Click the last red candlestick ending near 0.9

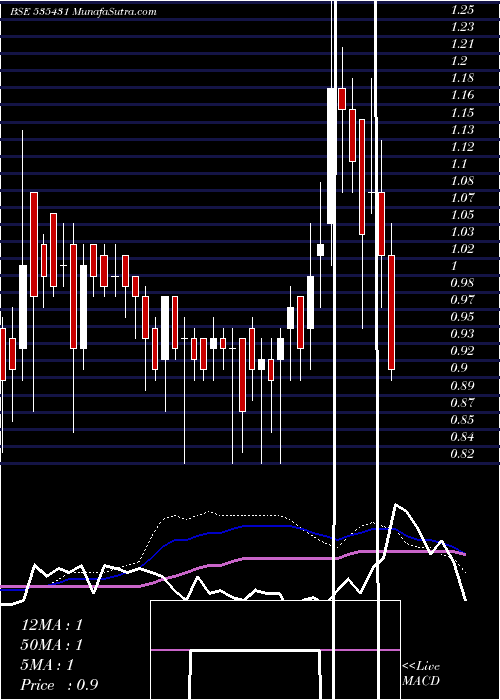click(x=392, y=312)
